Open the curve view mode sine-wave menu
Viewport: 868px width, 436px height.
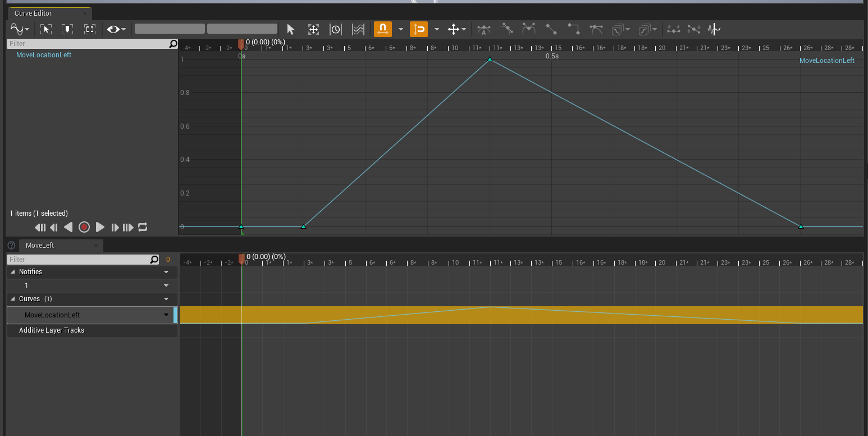(20, 29)
